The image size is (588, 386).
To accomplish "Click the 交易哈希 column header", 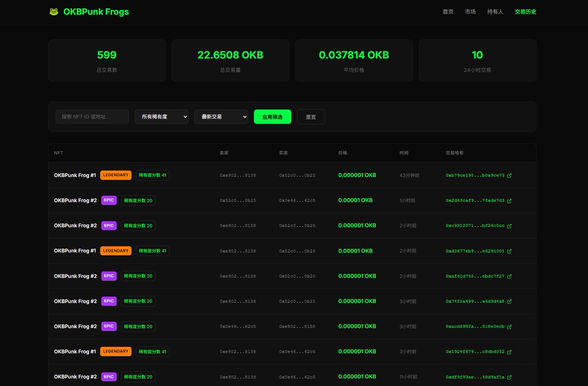I will 455,153.
